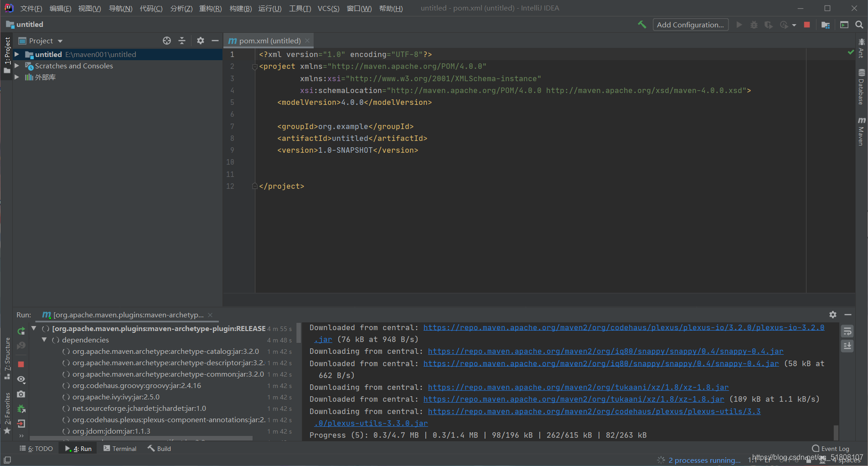This screenshot has height=466, width=868.
Task: Toggle scroll to end icon in console
Action: click(847, 346)
